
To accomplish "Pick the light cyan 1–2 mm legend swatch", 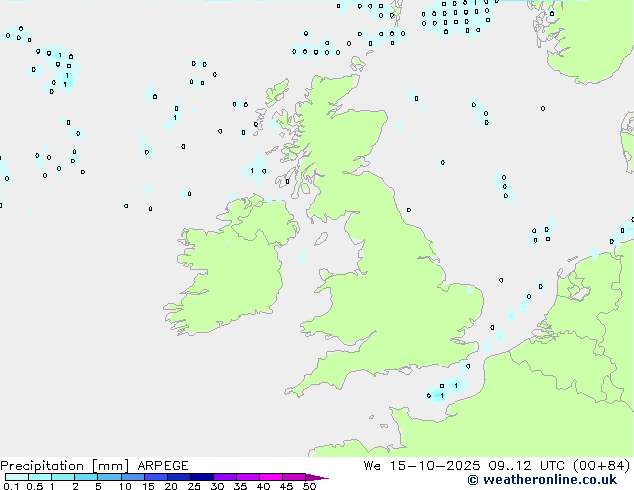I will 63,477.
